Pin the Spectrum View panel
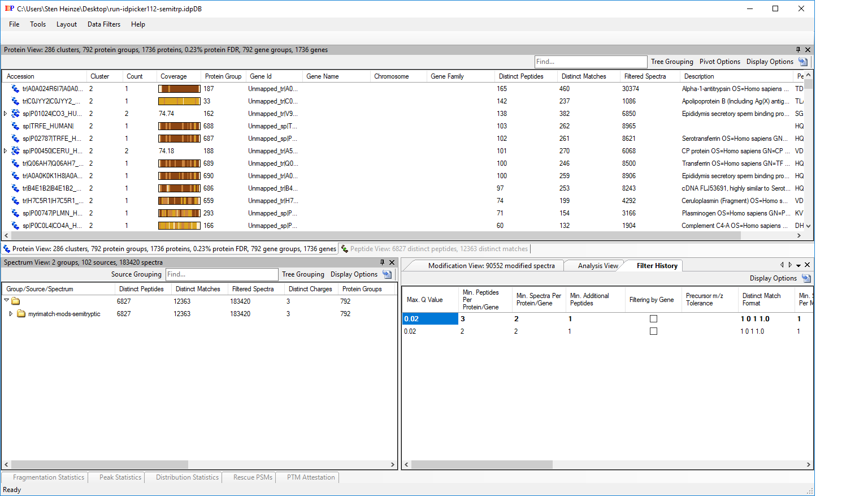This screenshot has height=496, width=868. [382, 262]
